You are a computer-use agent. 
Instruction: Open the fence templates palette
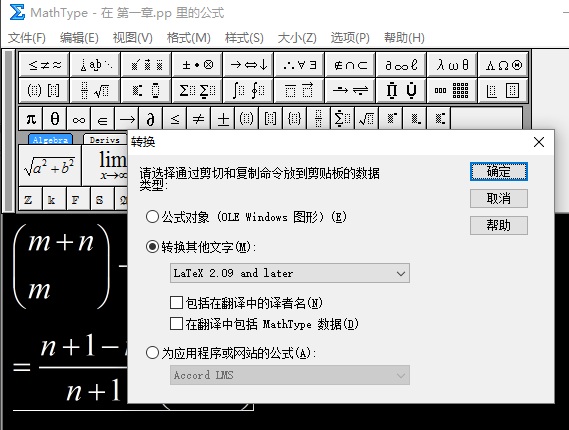44,90
